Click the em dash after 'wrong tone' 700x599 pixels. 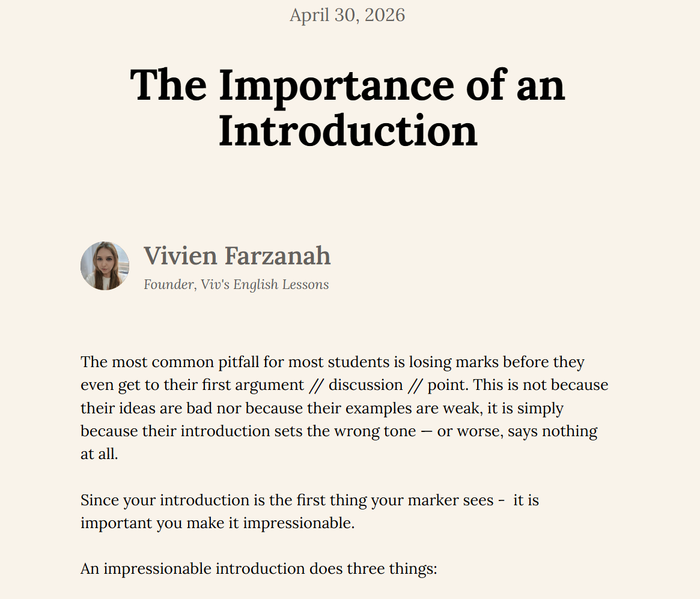427,431
